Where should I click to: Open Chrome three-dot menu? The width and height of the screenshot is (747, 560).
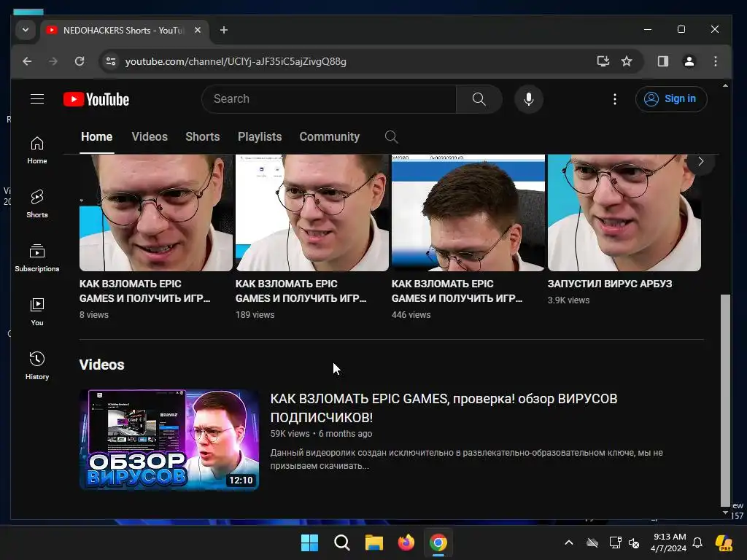tap(715, 61)
